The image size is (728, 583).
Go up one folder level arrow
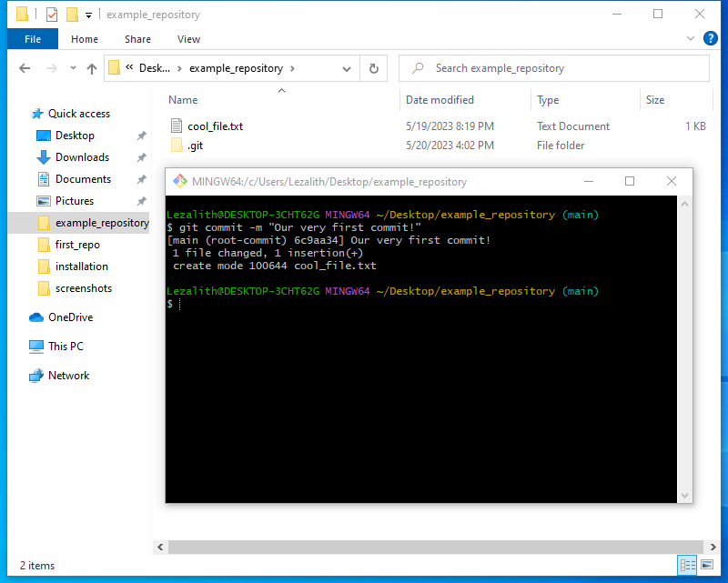pyautogui.click(x=92, y=69)
